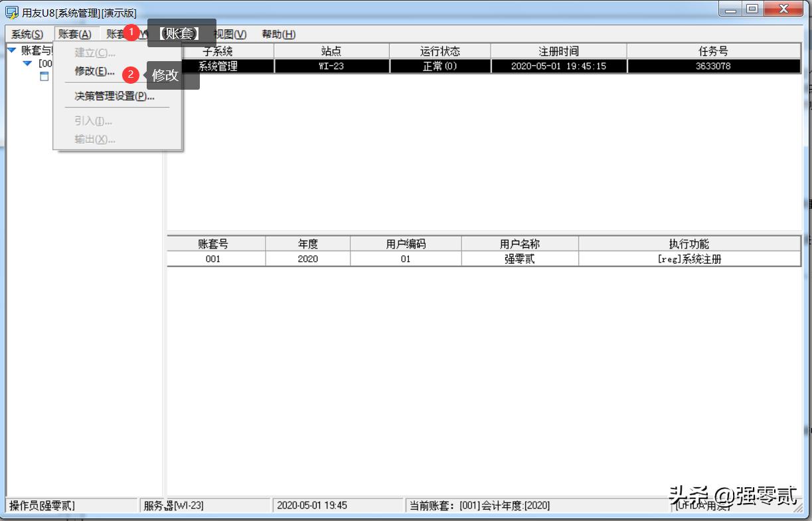Click the 年度 column header
Viewport: 812px width, 521px height.
308,244
